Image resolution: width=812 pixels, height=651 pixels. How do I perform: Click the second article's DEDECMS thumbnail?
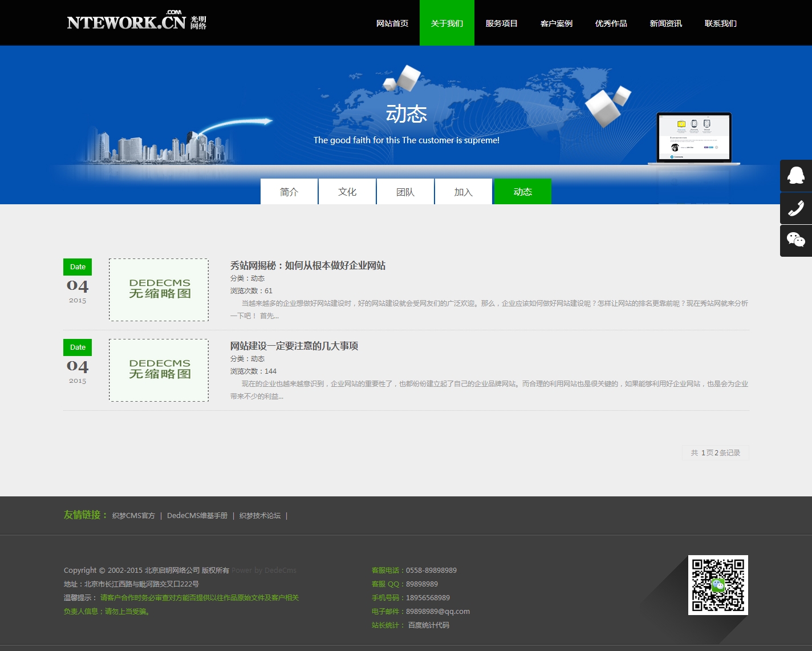(x=159, y=370)
